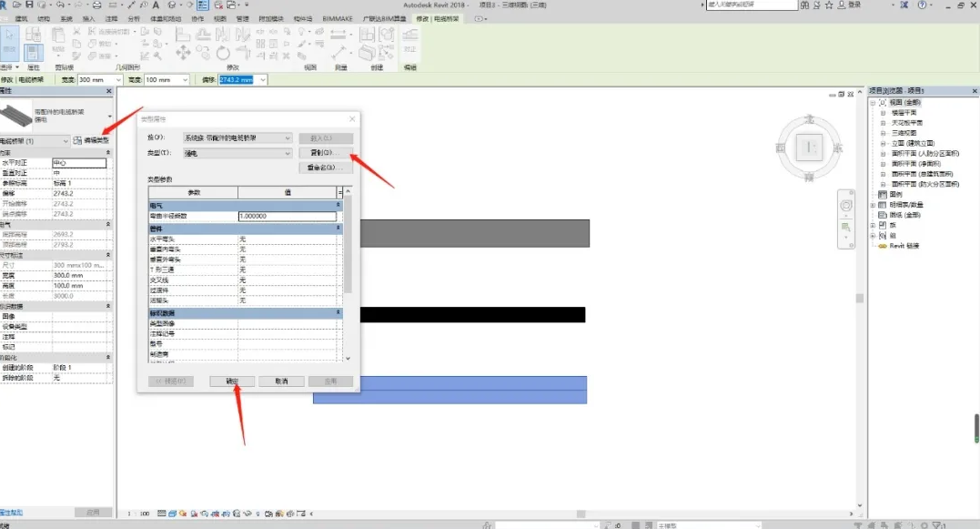Click the help question mark icon
Screen dimensions: 980x529
pyautogui.click(x=922, y=5)
